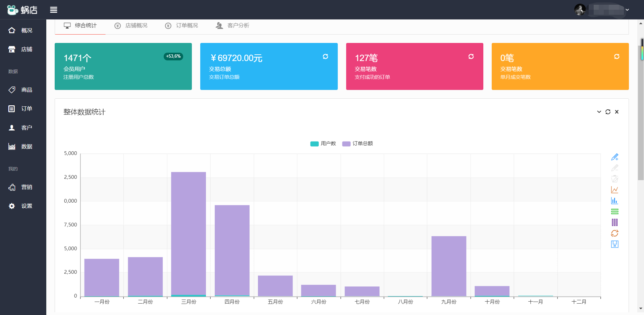Toggle the 用户数 legend series
Image resolution: width=644 pixels, height=315 pixels.
[x=323, y=144]
